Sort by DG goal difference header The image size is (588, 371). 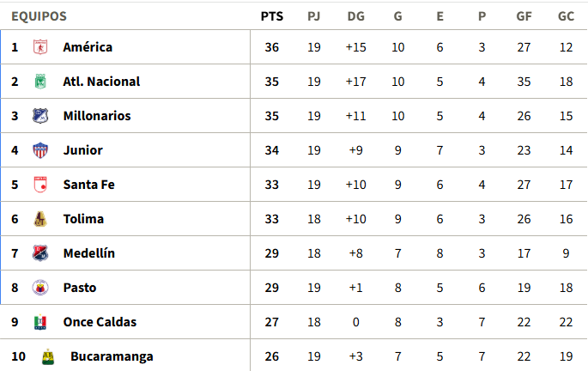[x=356, y=16]
